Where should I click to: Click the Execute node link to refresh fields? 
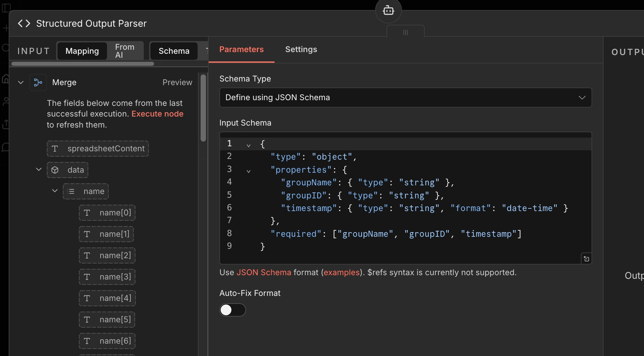157,114
